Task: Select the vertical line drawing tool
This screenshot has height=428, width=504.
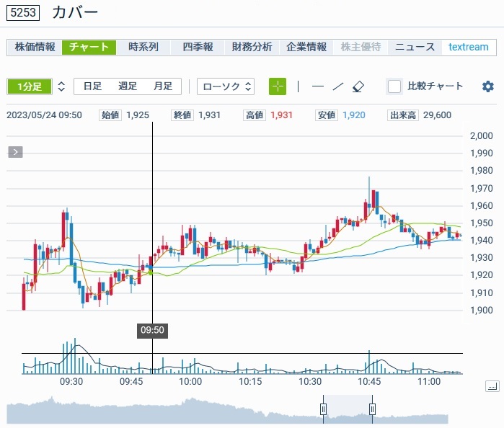Action: 299,86
